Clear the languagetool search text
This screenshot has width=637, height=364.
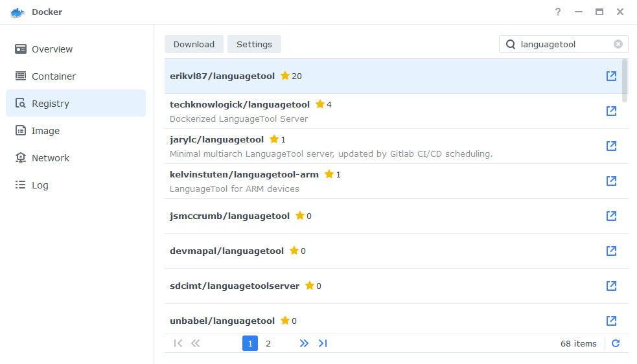point(618,44)
